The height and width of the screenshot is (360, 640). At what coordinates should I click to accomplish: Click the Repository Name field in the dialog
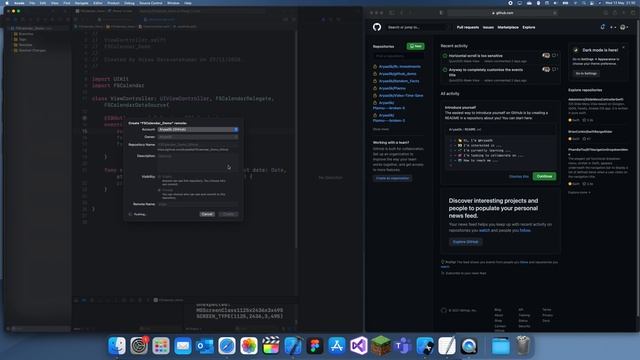click(x=198, y=144)
